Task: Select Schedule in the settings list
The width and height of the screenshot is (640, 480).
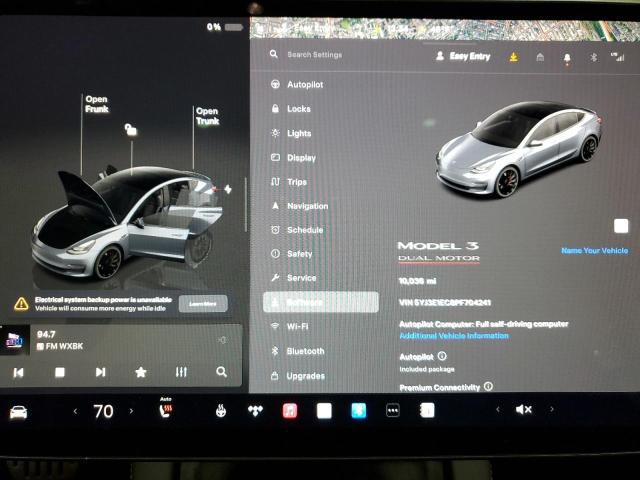Action: coord(297,230)
